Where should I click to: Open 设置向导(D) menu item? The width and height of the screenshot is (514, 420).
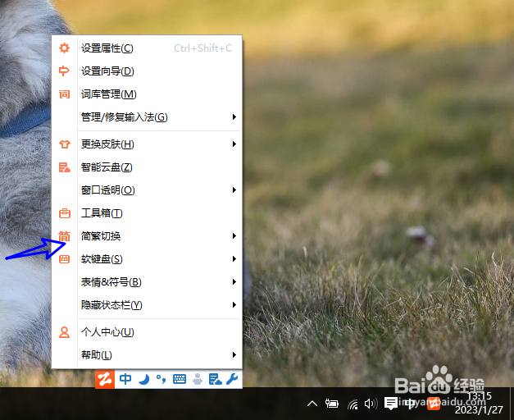[x=147, y=71]
